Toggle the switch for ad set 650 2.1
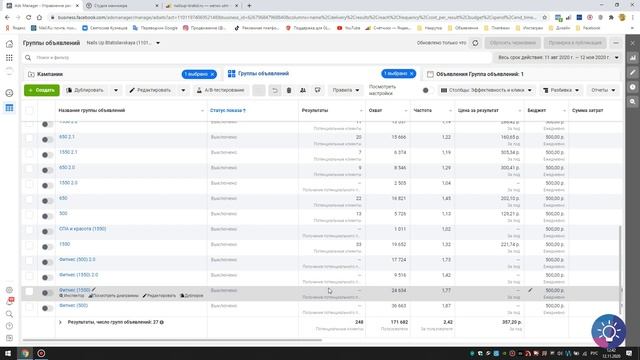640x360 pixels. pyautogui.click(x=47, y=140)
